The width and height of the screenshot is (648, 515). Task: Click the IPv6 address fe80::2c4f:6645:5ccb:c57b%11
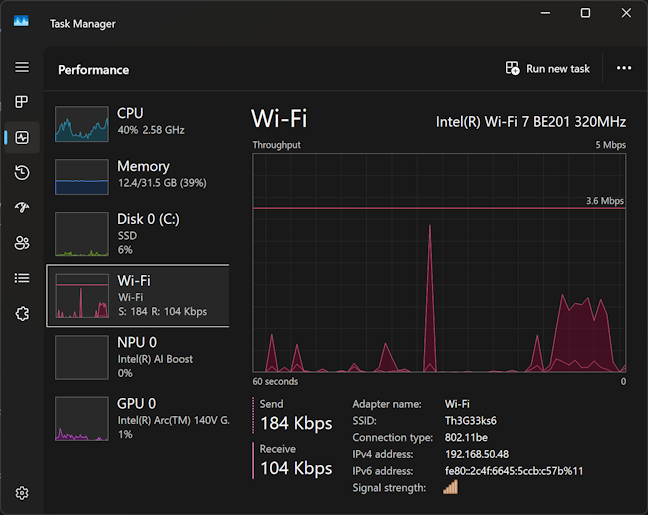514,471
